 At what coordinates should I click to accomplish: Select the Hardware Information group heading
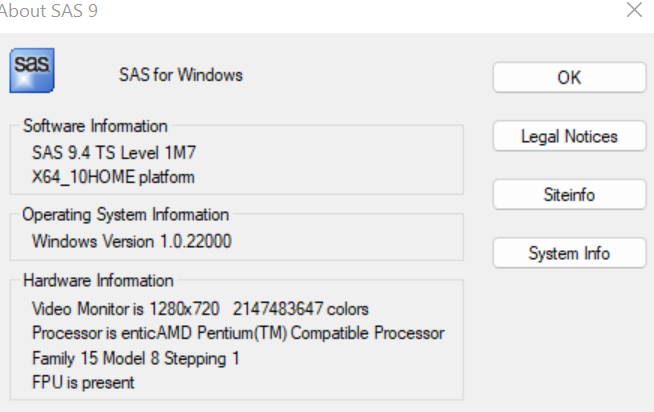click(x=98, y=281)
